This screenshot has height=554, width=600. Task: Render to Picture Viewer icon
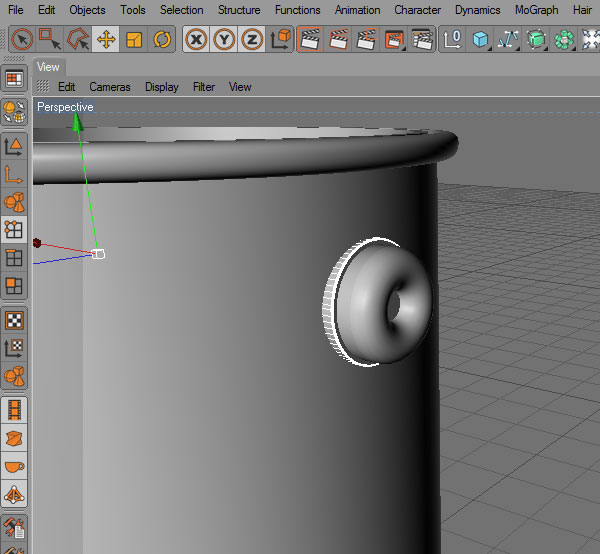coord(394,39)
